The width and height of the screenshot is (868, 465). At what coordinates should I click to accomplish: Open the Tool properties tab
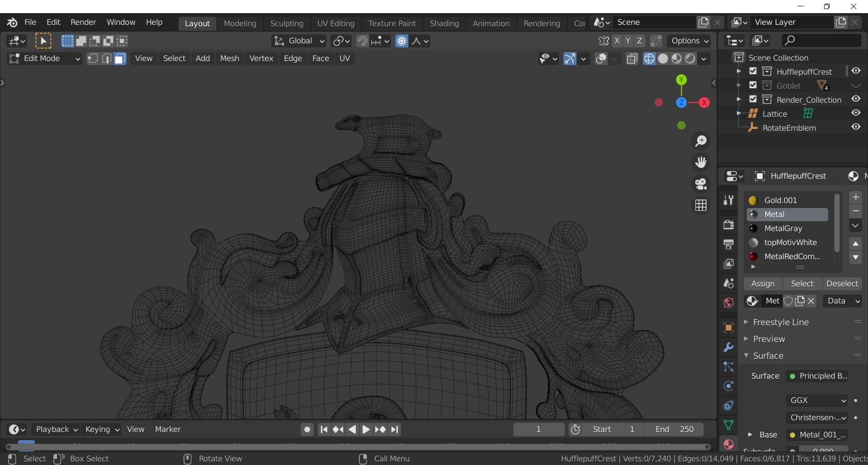[728, 200]
